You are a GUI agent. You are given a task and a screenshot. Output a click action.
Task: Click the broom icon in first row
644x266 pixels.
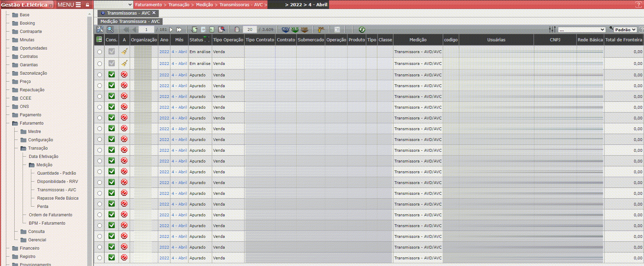coord(124,52)
